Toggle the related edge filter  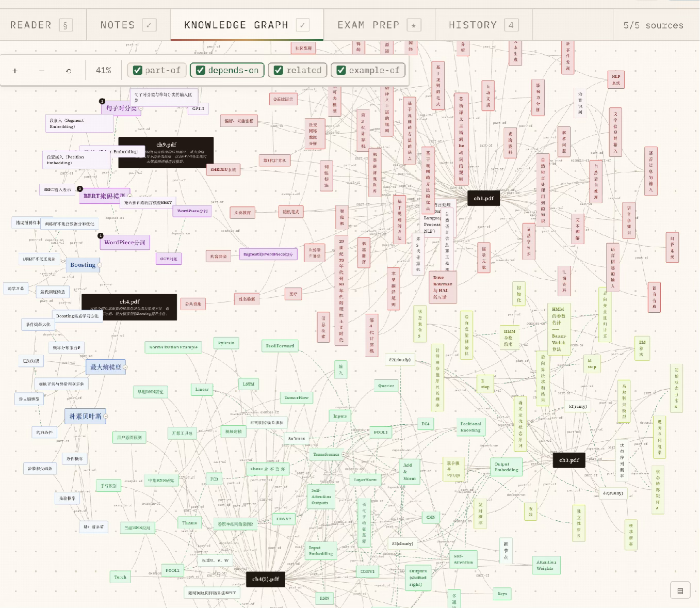click(298, 70)
